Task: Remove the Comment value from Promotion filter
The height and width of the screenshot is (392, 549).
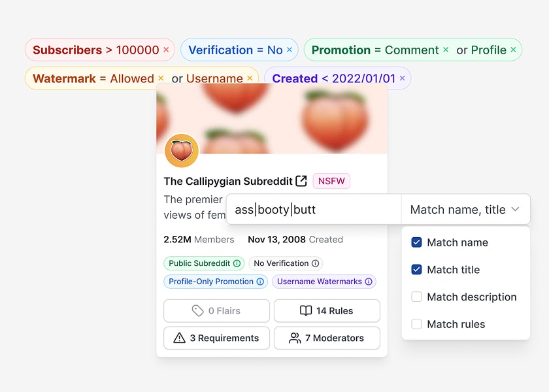Action: (x=446, y=50)
